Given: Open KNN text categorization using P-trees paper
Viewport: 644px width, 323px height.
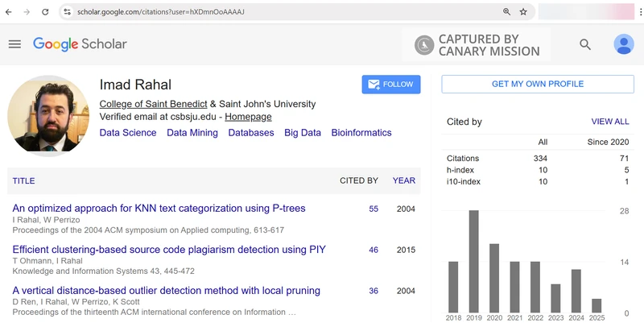Looking at the screenshot, I should (x=159, y=209).
